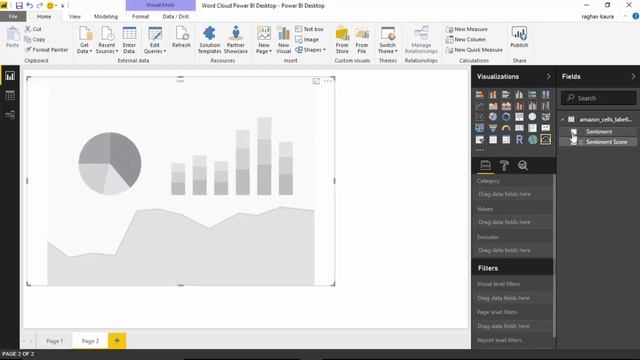Collapse the Visualizations pane chevron

548,77
